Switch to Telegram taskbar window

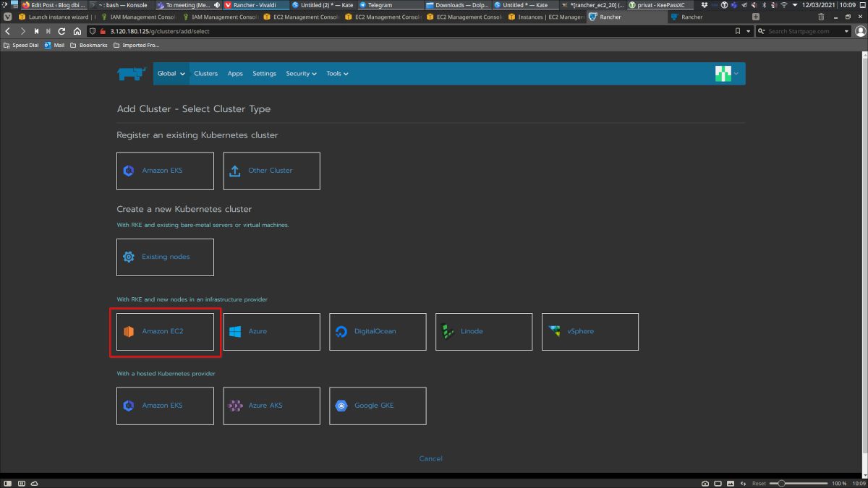pos(390,4)
